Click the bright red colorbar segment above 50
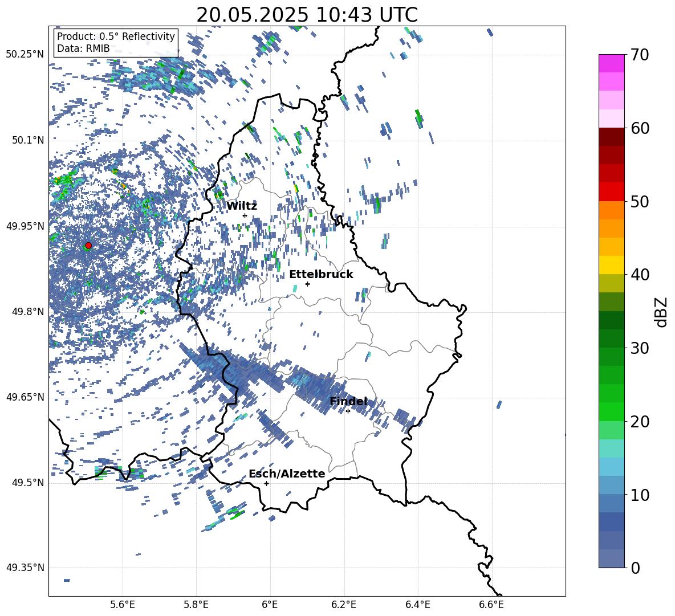This screenshot has height=616, width=675. coord(611,191)
